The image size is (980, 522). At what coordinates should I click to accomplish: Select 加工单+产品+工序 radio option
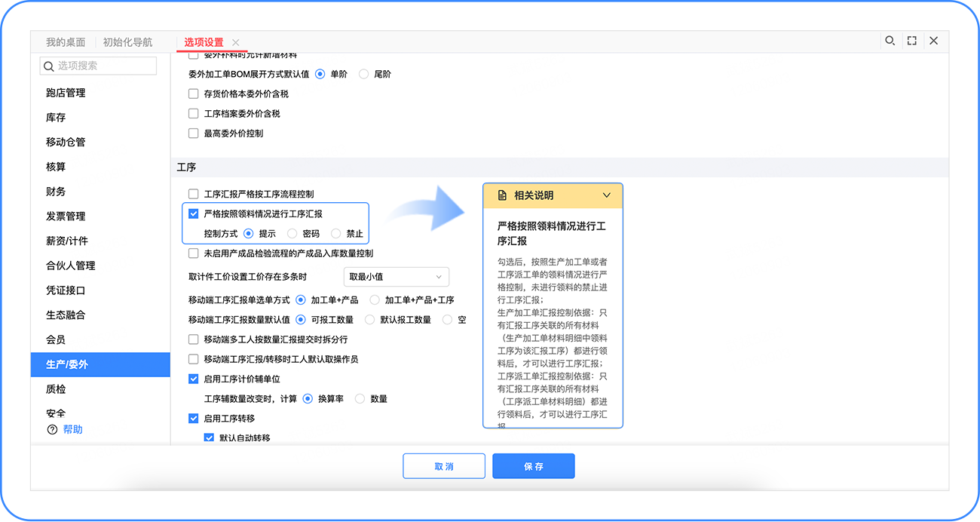coord(375,300)
